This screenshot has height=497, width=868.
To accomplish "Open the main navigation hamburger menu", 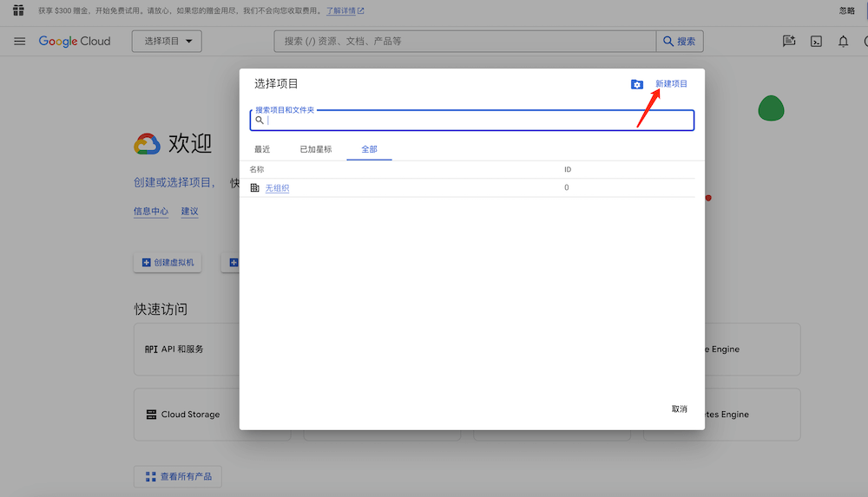I will coord(19,42).
